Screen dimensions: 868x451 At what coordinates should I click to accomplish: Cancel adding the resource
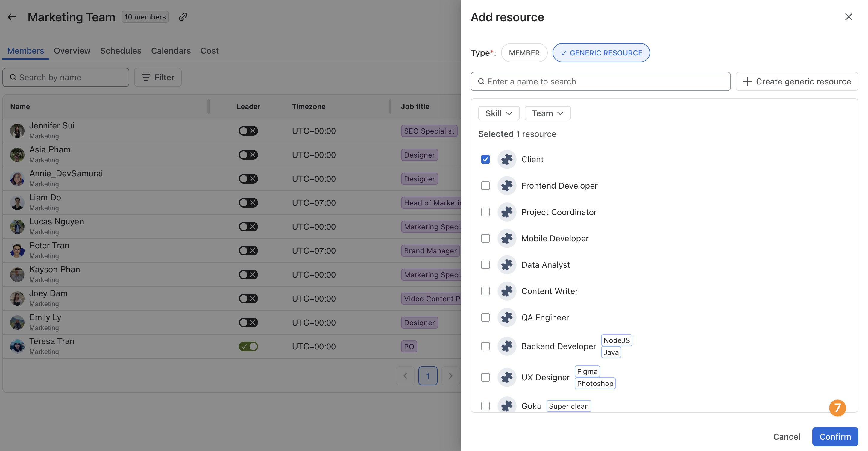[787, 437]
